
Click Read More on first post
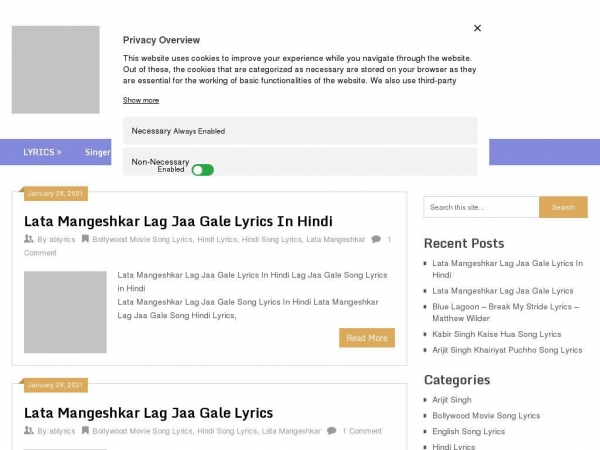point(367,338)
